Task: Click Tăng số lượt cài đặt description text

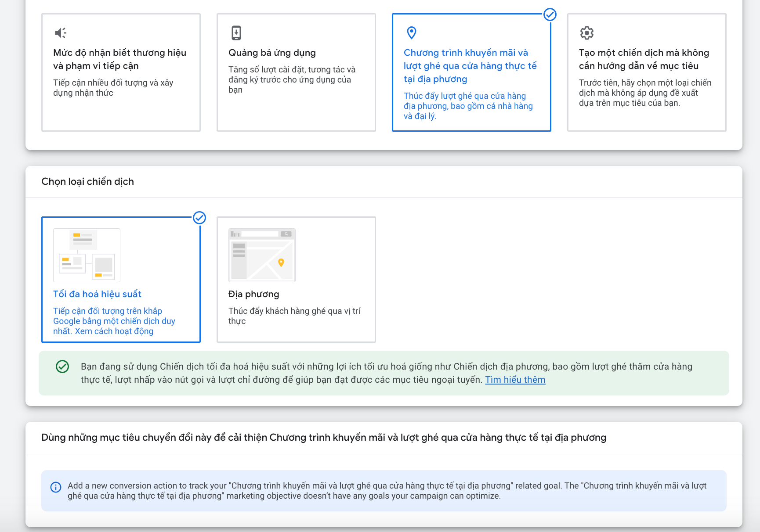Action: point(292,79)
